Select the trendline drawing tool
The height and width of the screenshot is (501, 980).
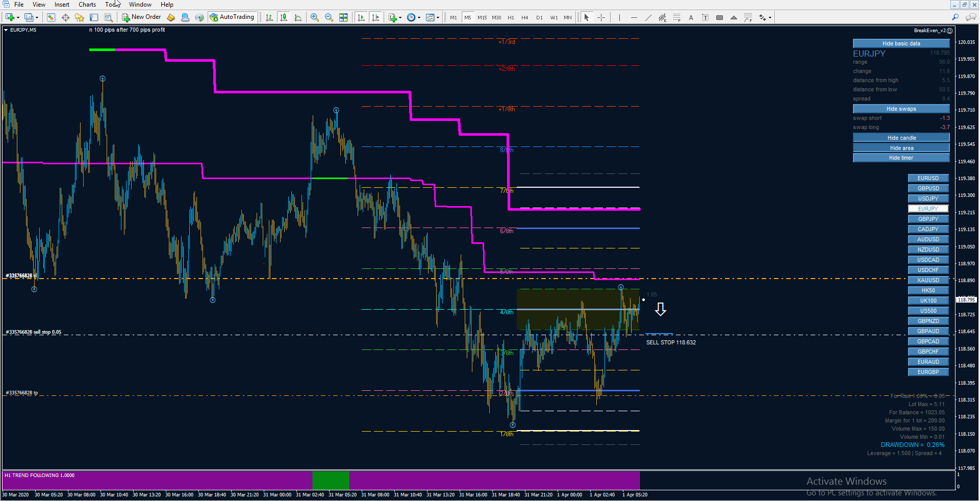[648, 17]
